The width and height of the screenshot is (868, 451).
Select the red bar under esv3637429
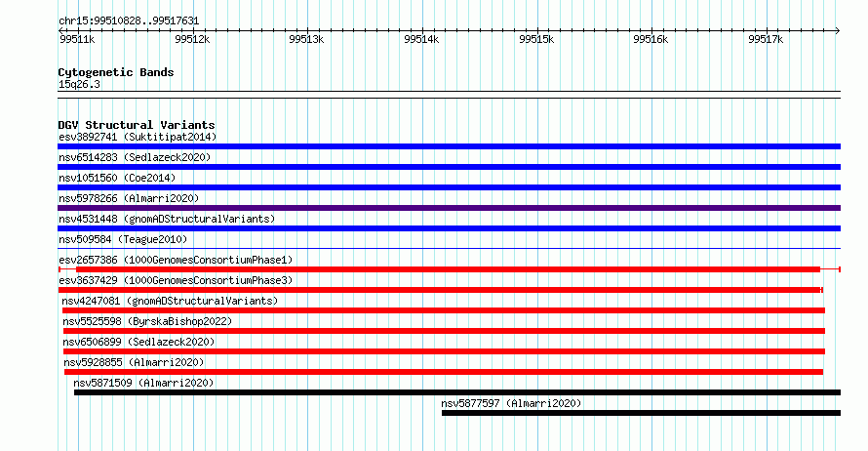441,290
